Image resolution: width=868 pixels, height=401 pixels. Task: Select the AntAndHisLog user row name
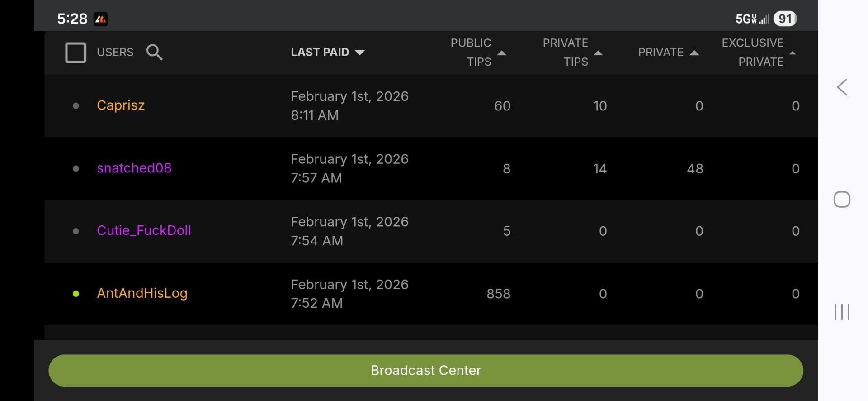142,293
